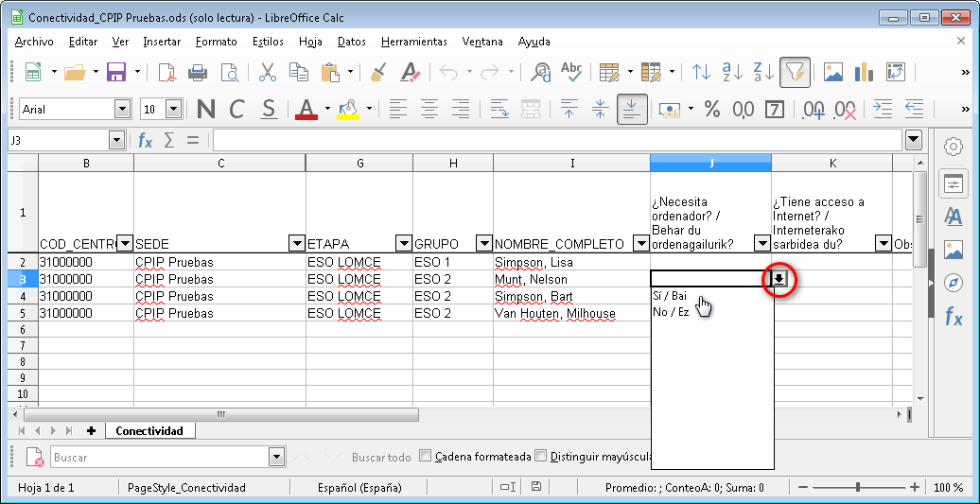This screenshot has height=504, width=980.
Task: Enable Cadena formateada checkbox
Action: tap(426, 456)
